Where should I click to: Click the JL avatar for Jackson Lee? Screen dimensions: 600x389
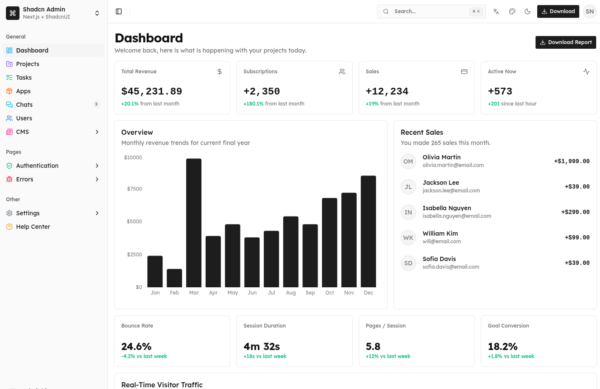[408, 187]
